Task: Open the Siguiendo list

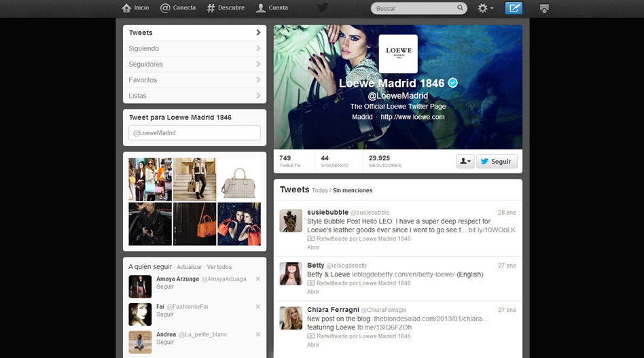Action: point(195,48)
